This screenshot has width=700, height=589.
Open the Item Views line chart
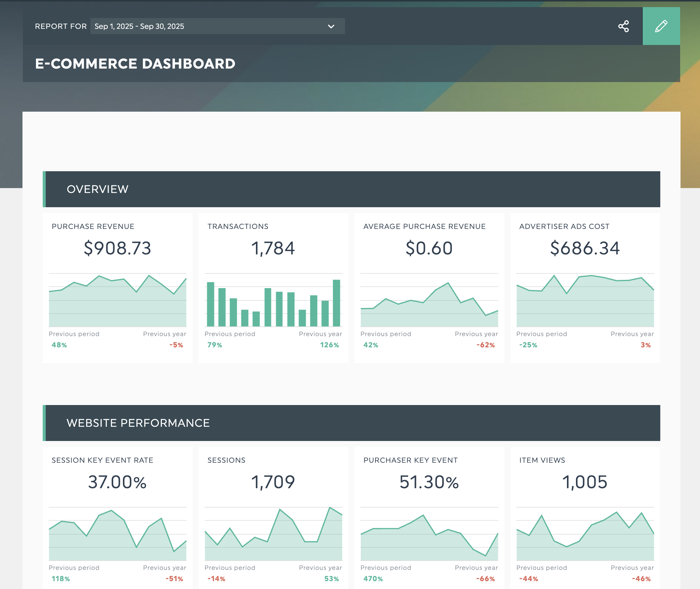[585, 534]
